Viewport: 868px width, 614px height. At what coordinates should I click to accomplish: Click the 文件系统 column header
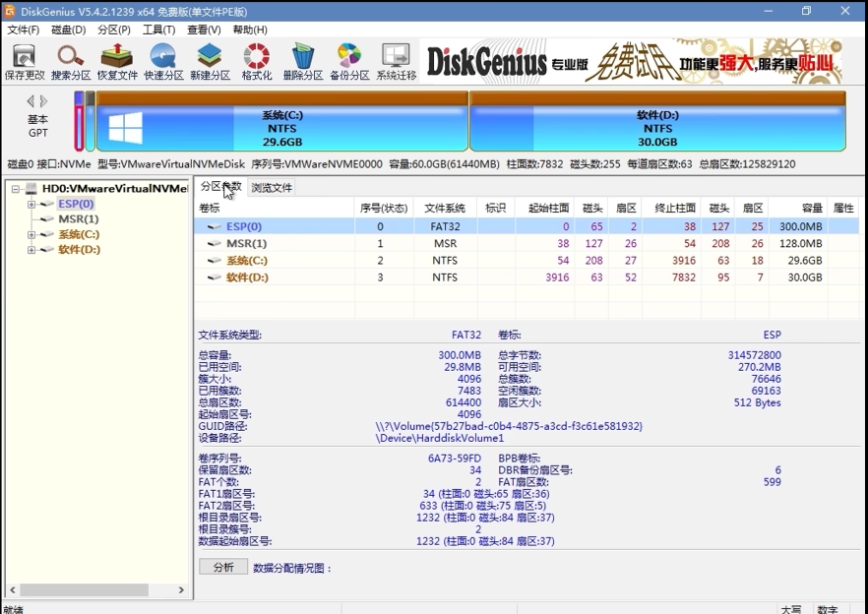[445, 209]
